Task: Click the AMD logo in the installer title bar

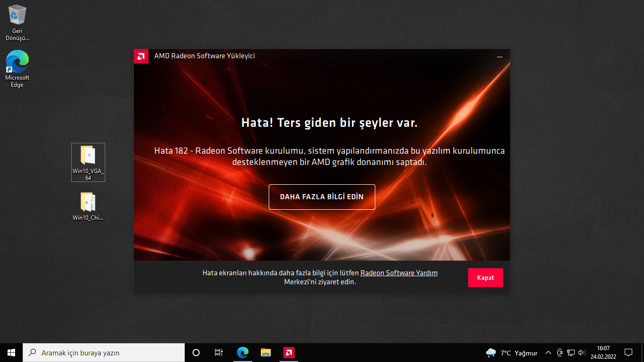Action: click(x=141, y=57)
